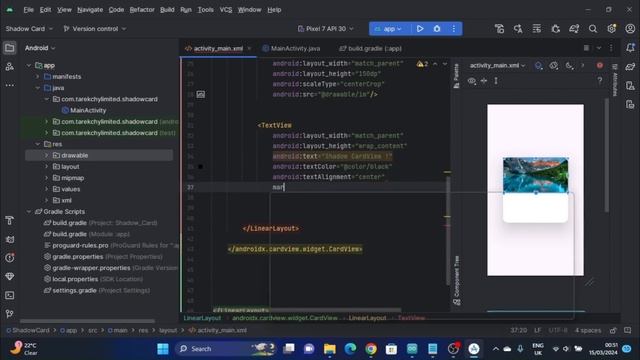Click the CardView breadcrumb in editor
Viewport: 640px width, 360px height.
(x=285, y=318)
